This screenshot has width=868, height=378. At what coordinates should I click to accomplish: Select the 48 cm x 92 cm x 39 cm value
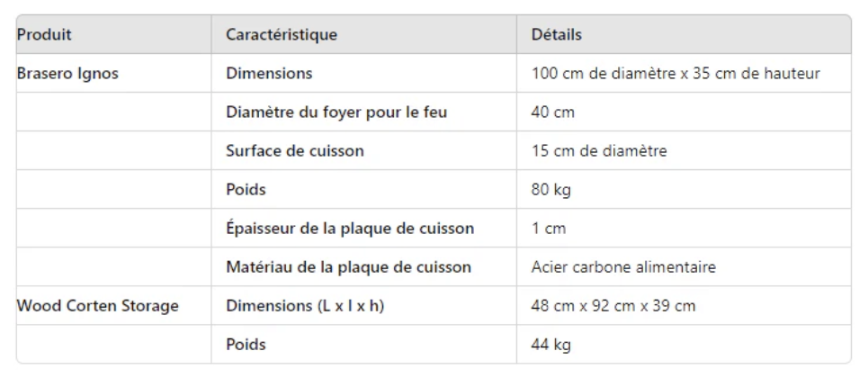613,306
